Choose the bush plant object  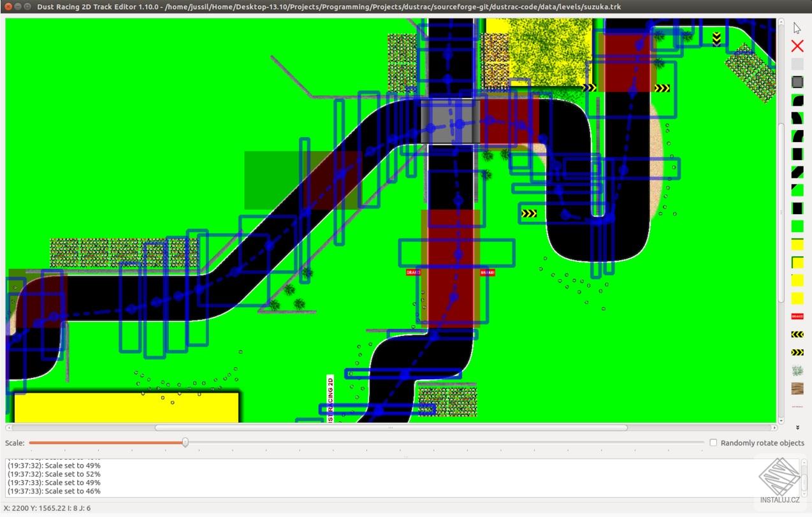[x=797, y=370]
